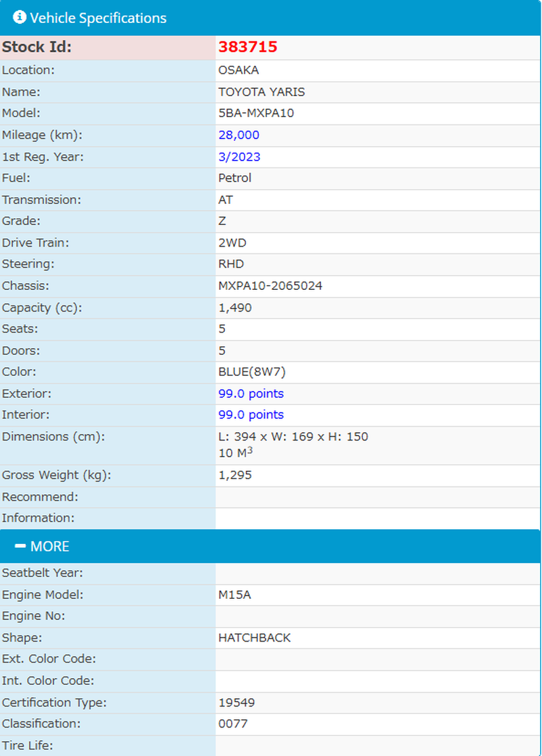
Task: Click the Stock Id: label
Action: point(37,47)
